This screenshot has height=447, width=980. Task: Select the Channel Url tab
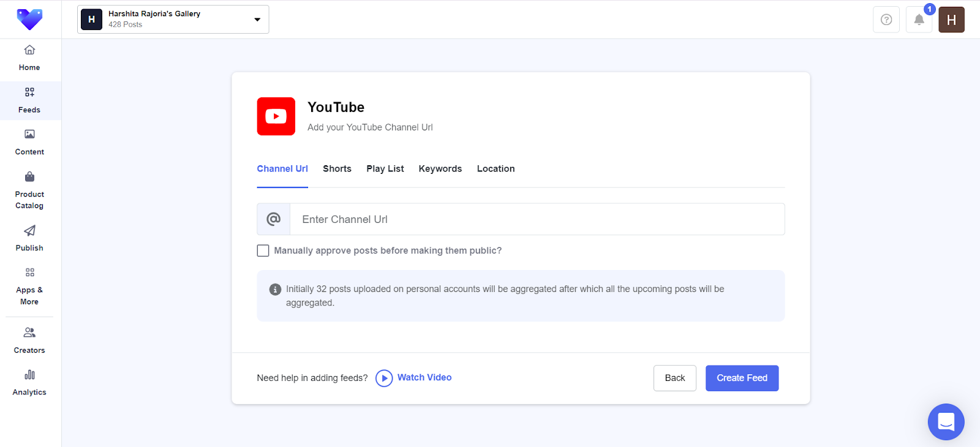pyautogui.click(x=282, y=169)
